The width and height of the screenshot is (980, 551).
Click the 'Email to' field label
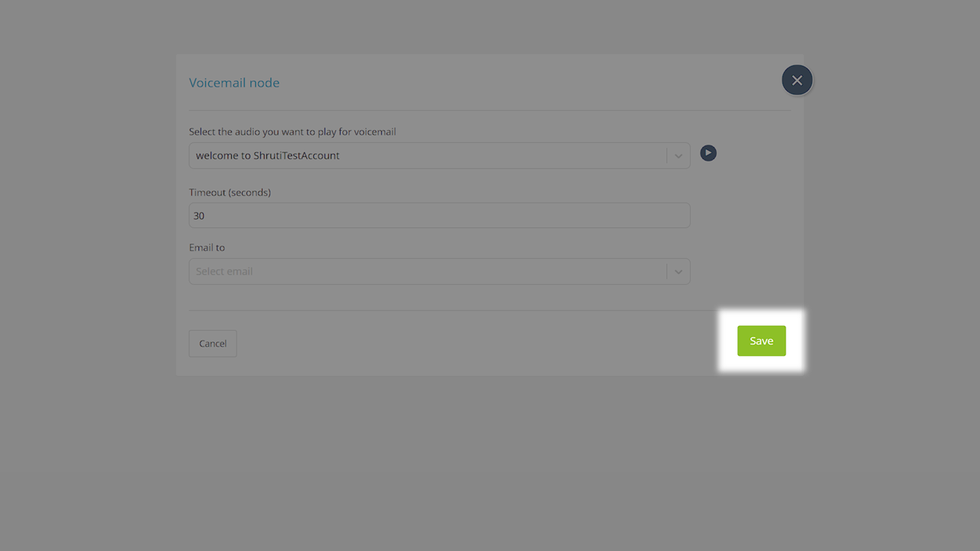[207, 248]
